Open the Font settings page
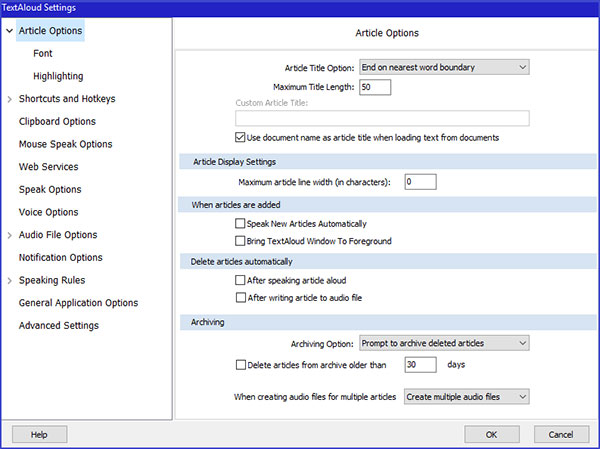The image size is (600, 449). pyautogui.click(x=43, y=53)
